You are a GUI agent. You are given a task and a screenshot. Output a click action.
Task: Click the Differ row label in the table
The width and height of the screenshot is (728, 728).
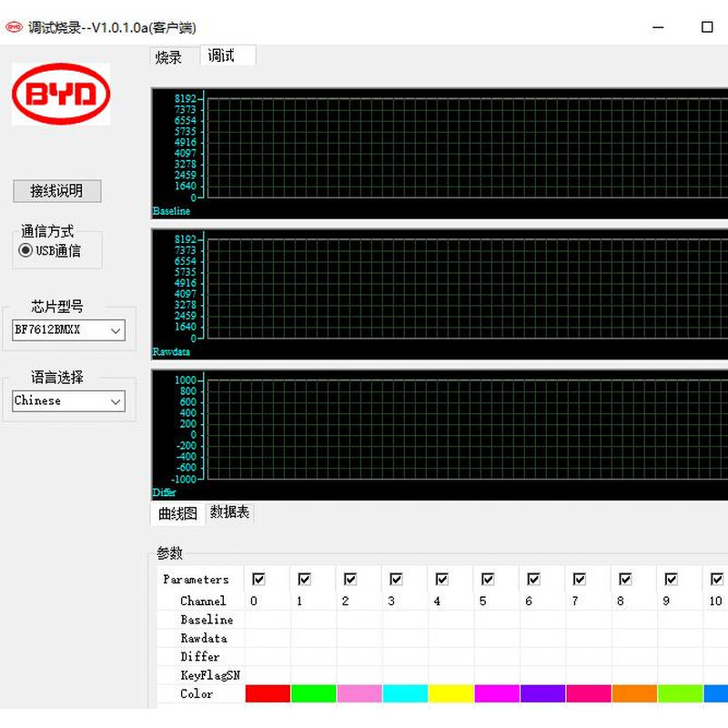pos(200,656)
